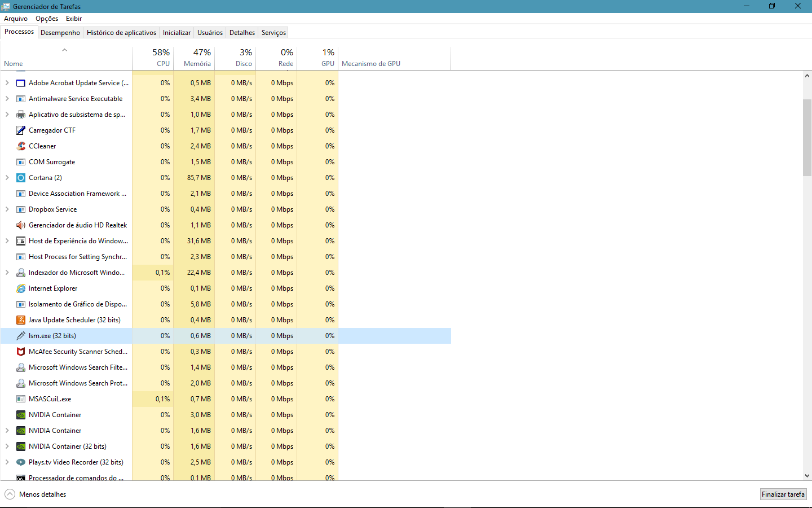The width and height of the screenshot is (812, 508).
Task: Open the Arquivo menu
Action: pyautogui.click(x=16, y=19)
